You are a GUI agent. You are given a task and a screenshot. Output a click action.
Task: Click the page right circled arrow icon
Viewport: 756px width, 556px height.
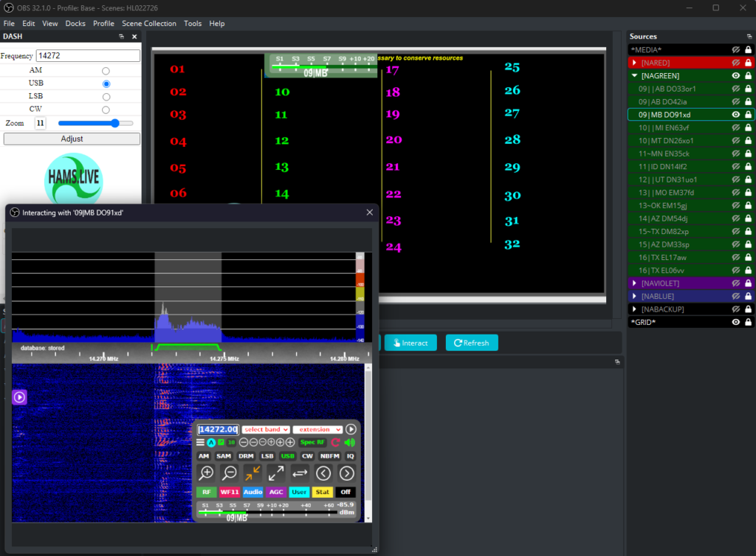coord(346,473)
